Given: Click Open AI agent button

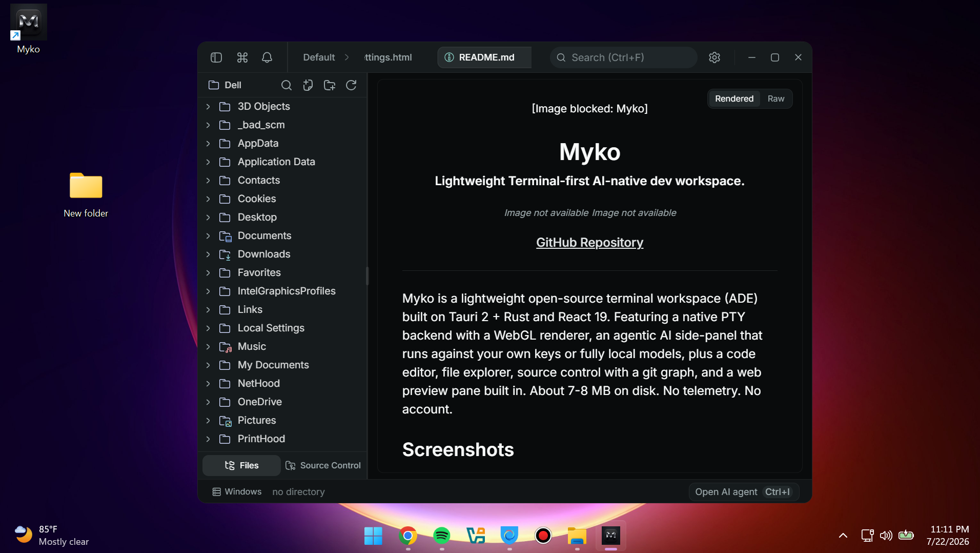Looking at the screenshot, I should 744,492.
